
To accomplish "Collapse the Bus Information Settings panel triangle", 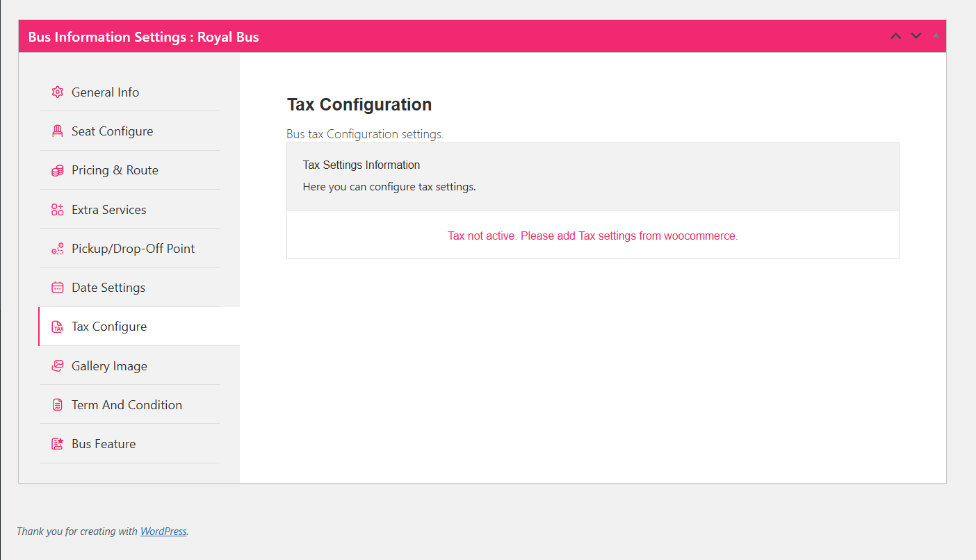I will click(936, 35).
